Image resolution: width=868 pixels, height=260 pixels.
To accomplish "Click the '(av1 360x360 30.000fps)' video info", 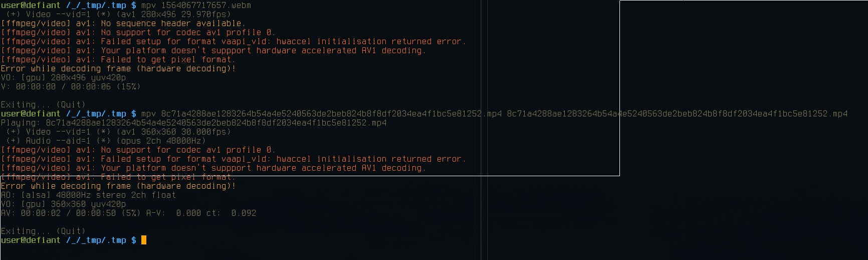I will click(x=173, y=132).
